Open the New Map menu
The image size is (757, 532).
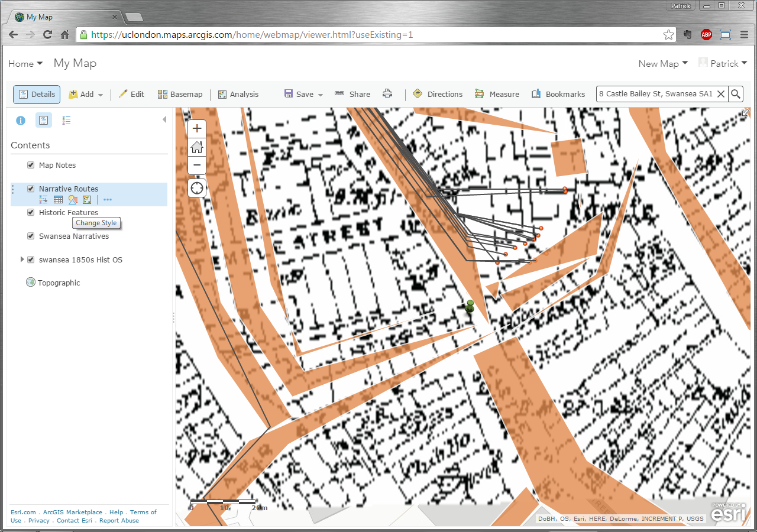point(662,64)
